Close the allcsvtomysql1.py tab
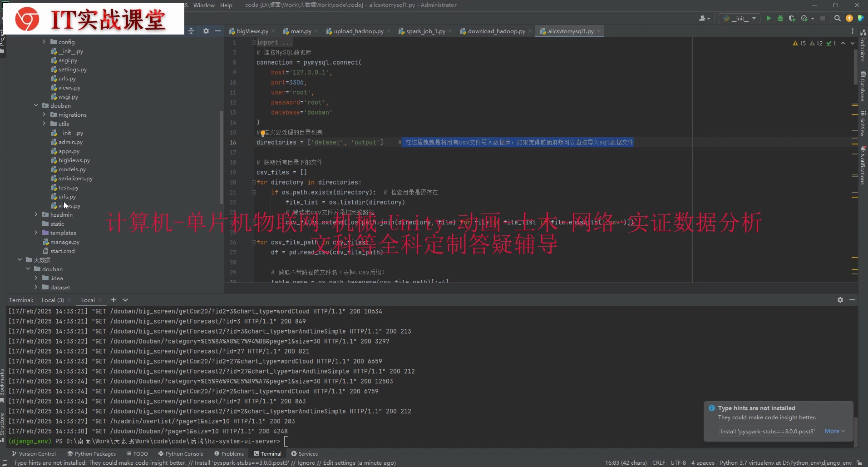The height and width of the screenshot is (467, 868). (x=599, y=31)
